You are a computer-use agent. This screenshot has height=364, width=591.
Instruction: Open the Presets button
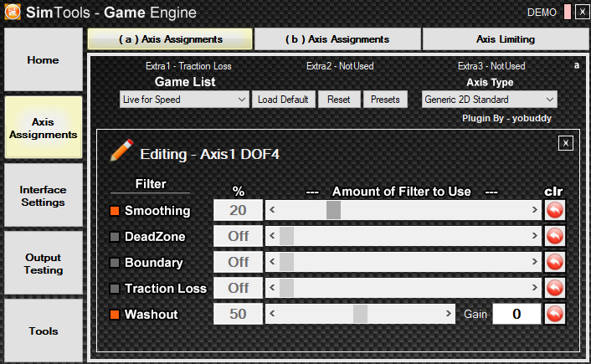pyautogui.click(x=385, y=100)
